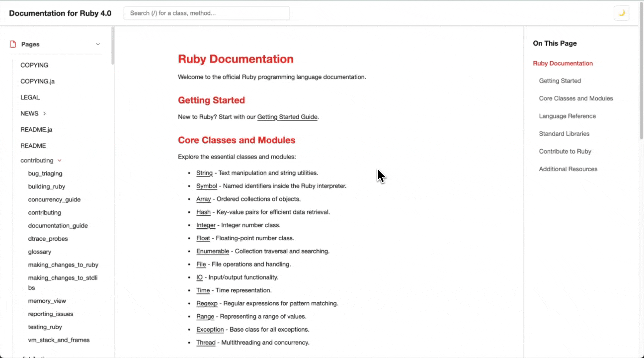Jump to the Standard Libraries section

[564, 133]
